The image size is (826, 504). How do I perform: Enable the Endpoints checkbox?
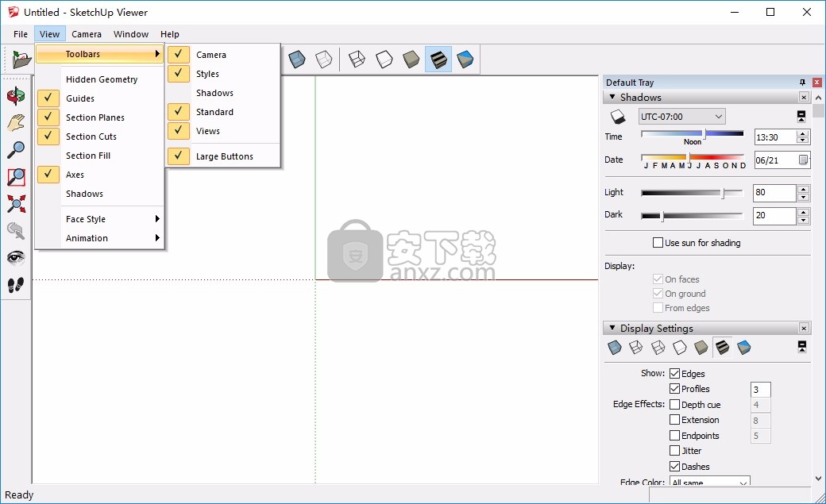[674, 436]
